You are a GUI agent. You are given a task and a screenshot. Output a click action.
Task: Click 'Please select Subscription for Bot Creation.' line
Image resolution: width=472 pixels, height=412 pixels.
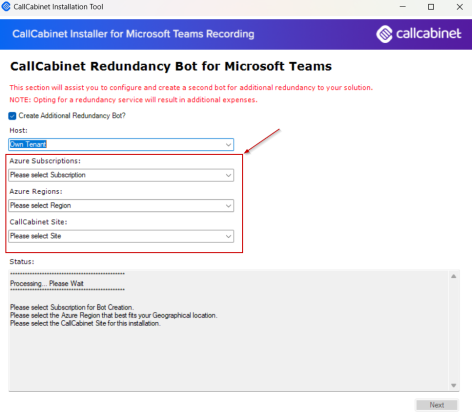click(x=72, y=307)
